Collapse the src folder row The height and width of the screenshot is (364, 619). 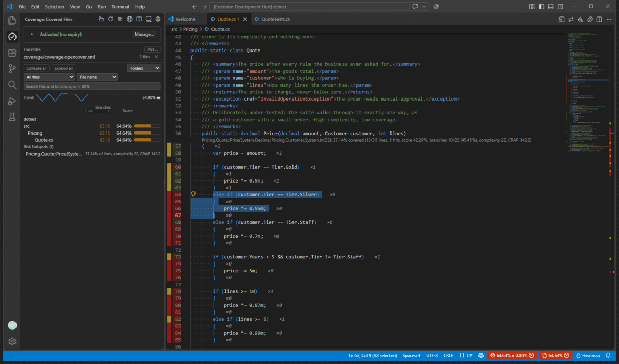pos(92,126)
